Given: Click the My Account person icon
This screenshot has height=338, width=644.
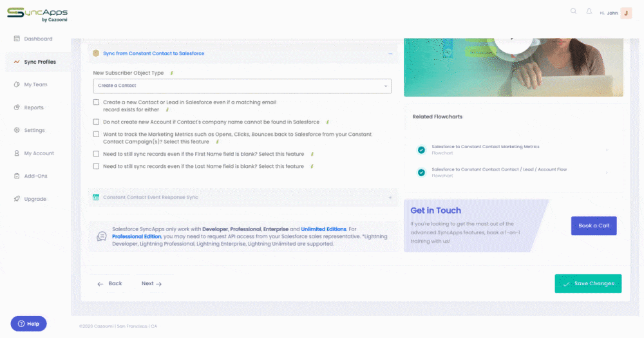Looking at the screenshot, I should click(17, 153).
